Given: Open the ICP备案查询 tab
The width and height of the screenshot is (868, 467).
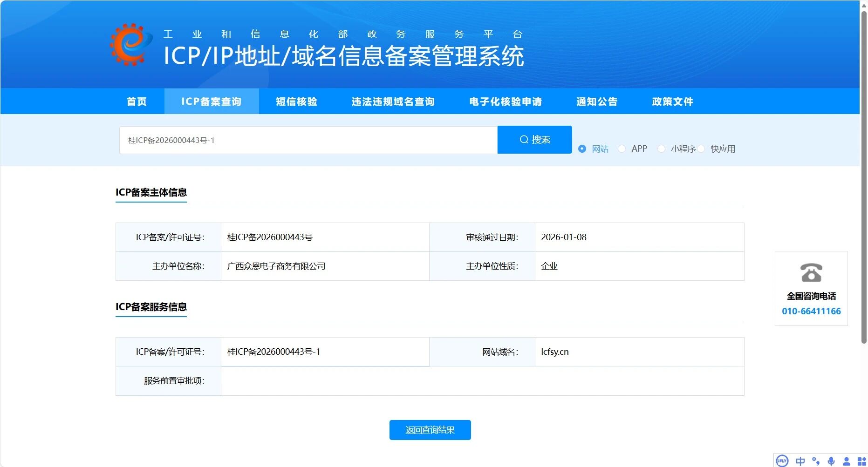Looking at the screenshot, I should [x=212, y=102].
